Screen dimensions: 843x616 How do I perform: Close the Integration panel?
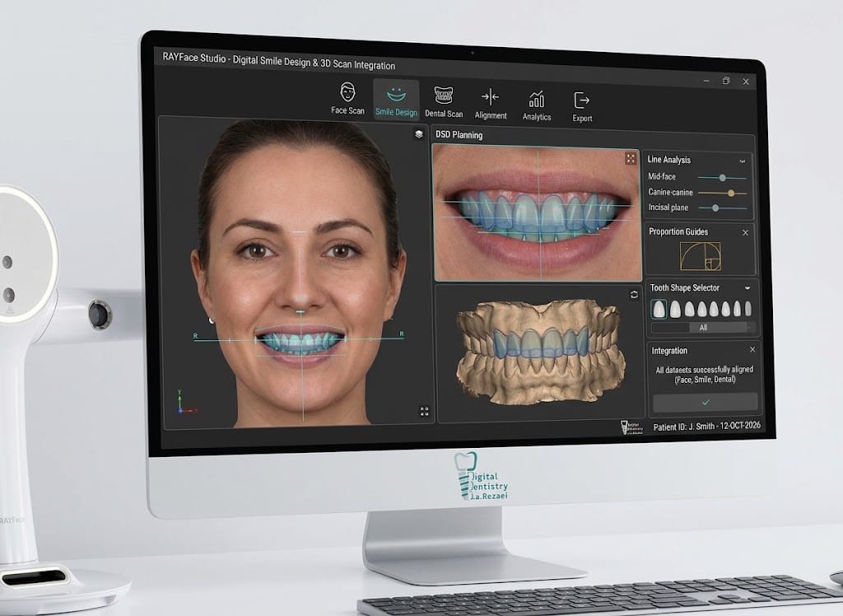(x=752, y=350)
